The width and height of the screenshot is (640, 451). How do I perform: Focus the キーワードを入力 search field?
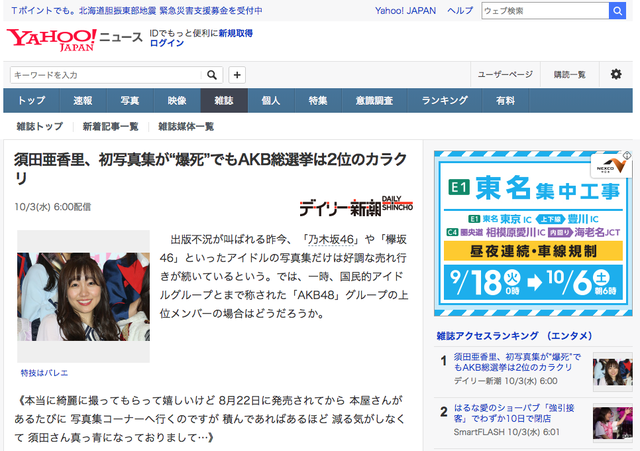point(106,75)
